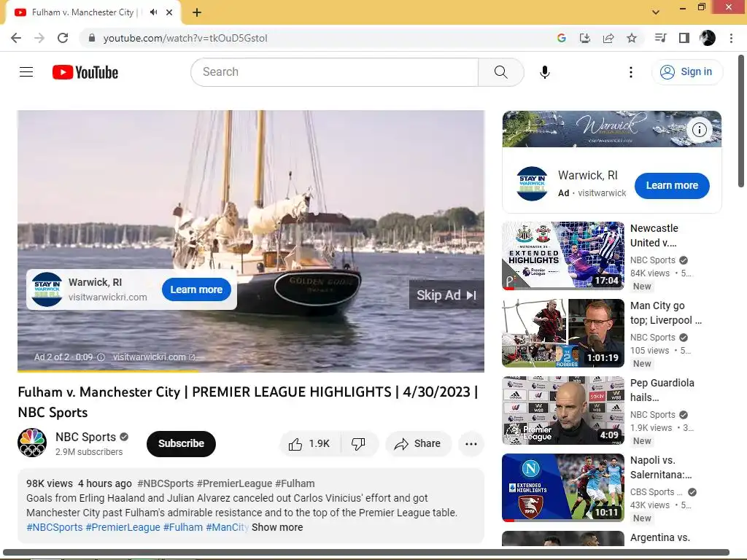
Task: Open the Newcastle United extended highlights thumbnail
Action: 563,255
